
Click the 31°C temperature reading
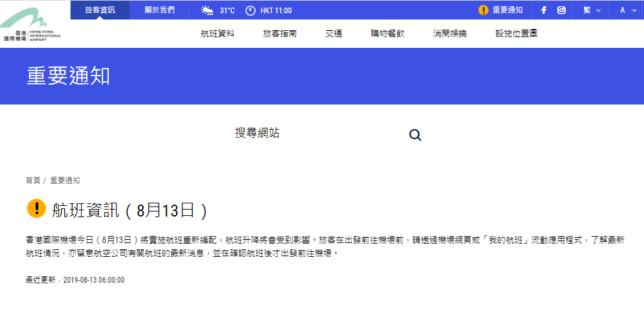point(227,11)
